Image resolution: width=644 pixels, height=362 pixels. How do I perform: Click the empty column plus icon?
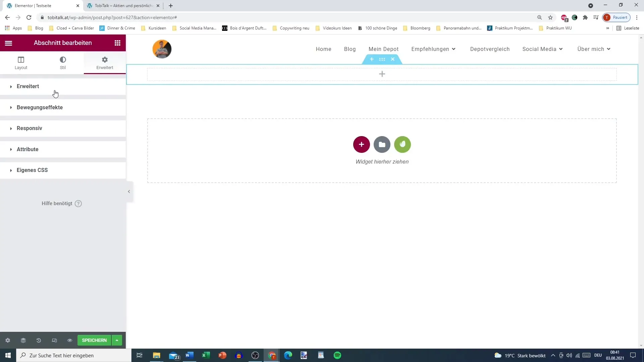pos(382,74)
